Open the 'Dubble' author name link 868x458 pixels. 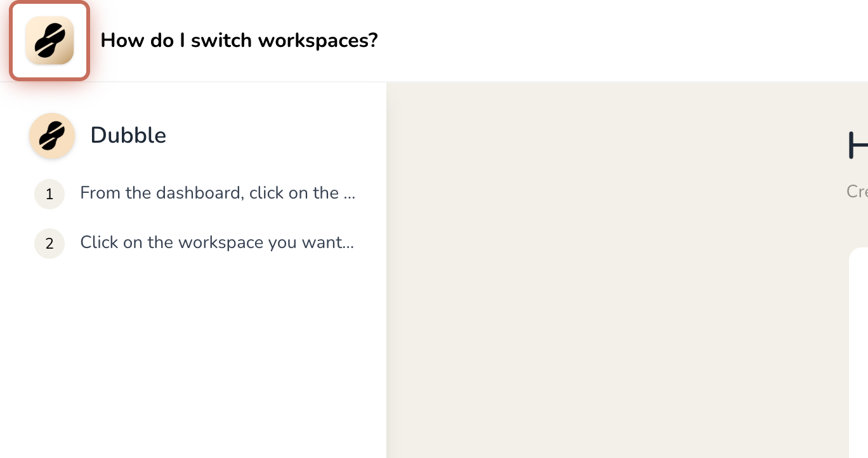128,136
